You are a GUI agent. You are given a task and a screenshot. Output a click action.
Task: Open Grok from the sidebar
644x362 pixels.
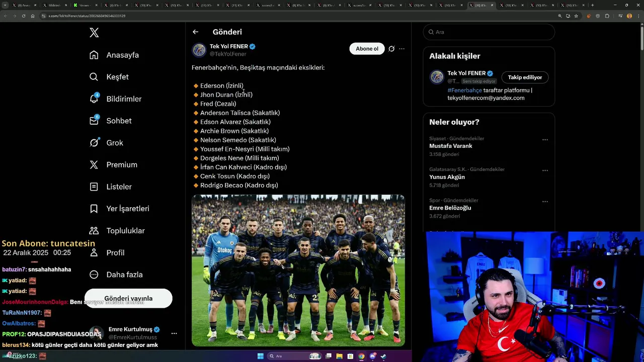tap(106, 143)
